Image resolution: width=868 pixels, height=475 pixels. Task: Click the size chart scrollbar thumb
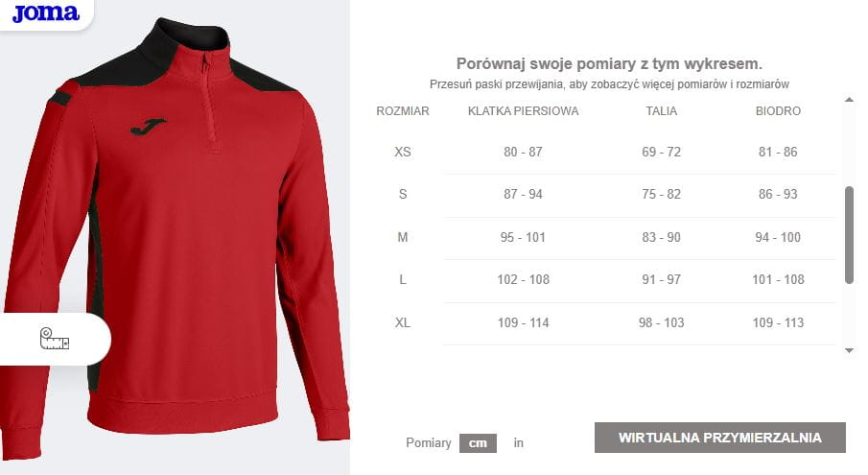[x=849, y=234]
